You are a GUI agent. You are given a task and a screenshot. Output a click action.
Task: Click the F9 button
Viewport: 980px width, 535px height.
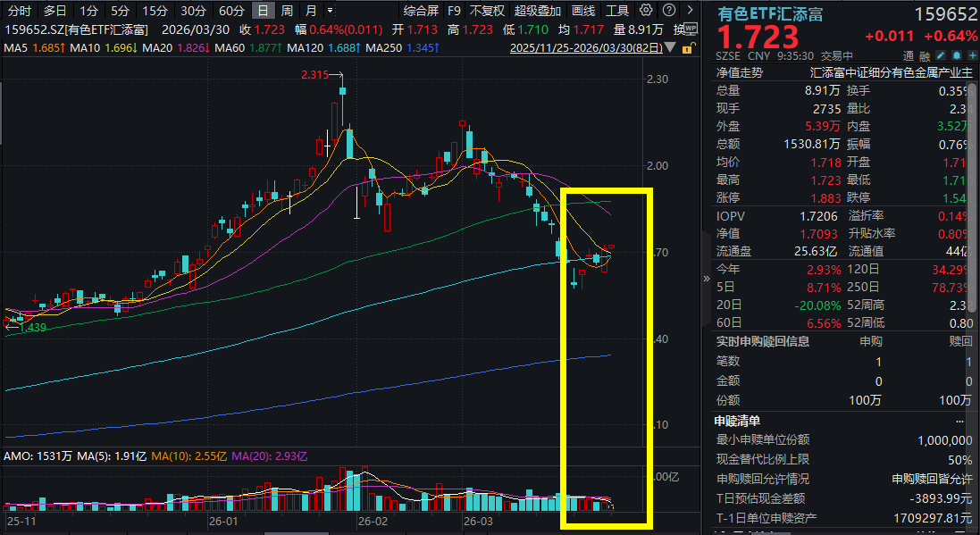[455, 11]
